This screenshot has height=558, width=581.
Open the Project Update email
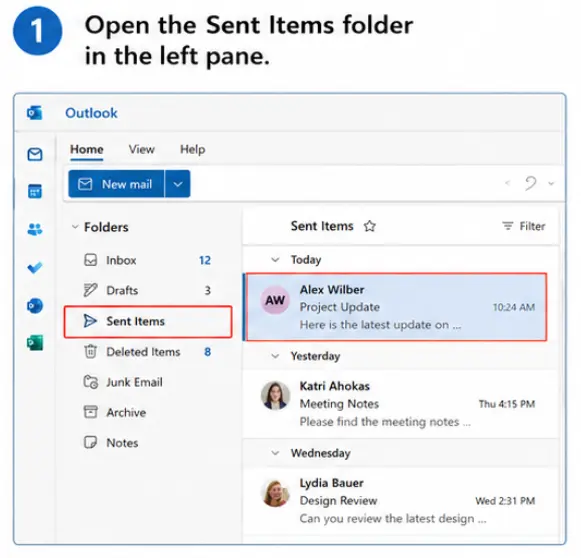[396, 307]
